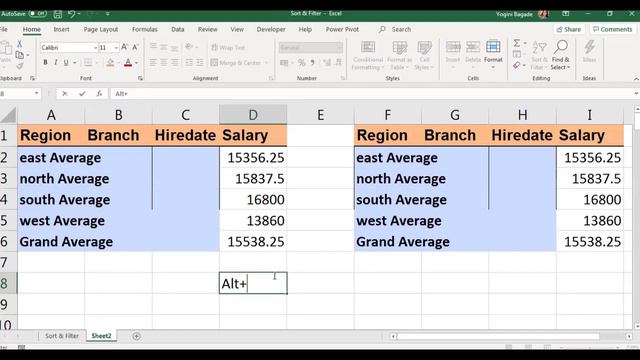Toggle Underline formatting

click(66, 62)
